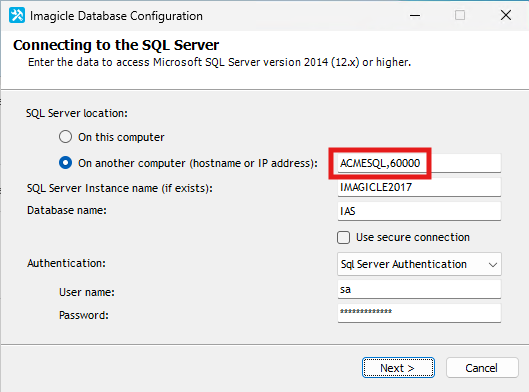Click the Imagicle wrench app icon in title bar
Viewport: 529px width, 392px height.
tap(17, 15)
